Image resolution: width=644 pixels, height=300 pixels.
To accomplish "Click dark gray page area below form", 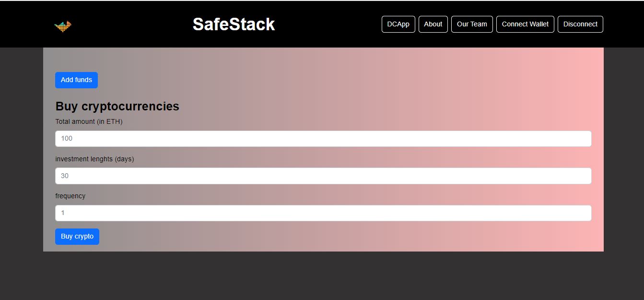I will [321, 276].
